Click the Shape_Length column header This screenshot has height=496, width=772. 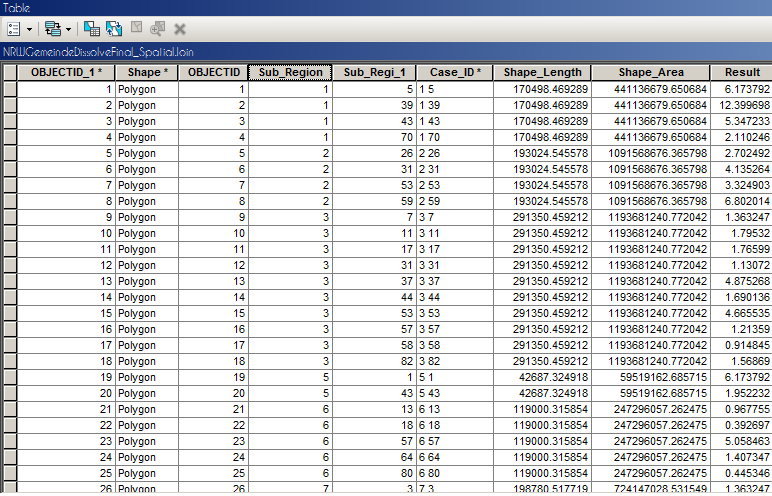click(x=543, y=72)
